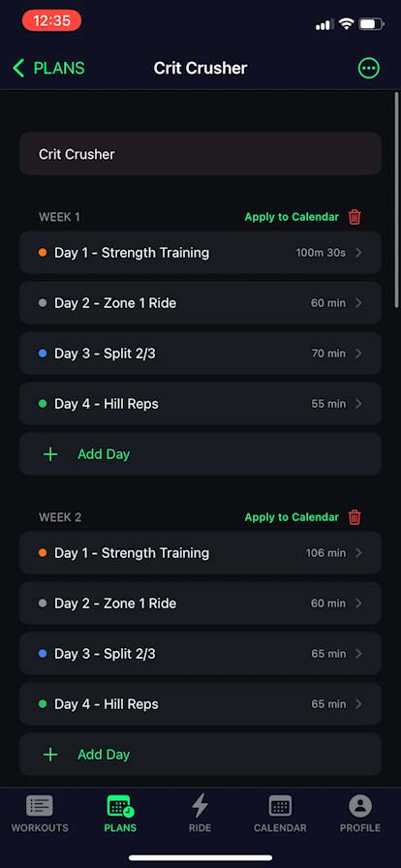This screenshot has height=868, width=401.
Task: Open the Profile tab icon
Action: click(360, 806)
